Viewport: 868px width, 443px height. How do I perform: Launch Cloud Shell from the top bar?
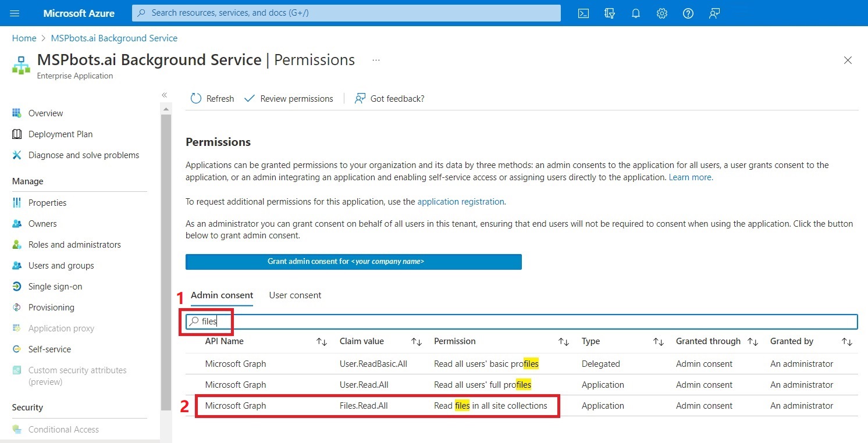584,13
